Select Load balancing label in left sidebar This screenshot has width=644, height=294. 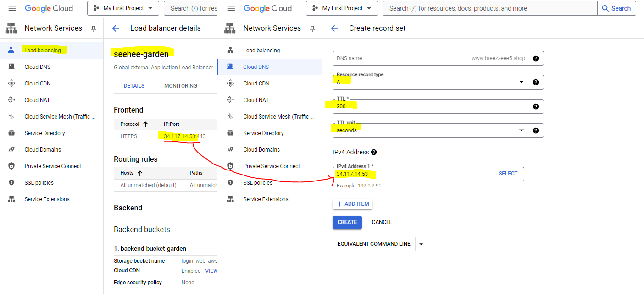pos(43,51)
